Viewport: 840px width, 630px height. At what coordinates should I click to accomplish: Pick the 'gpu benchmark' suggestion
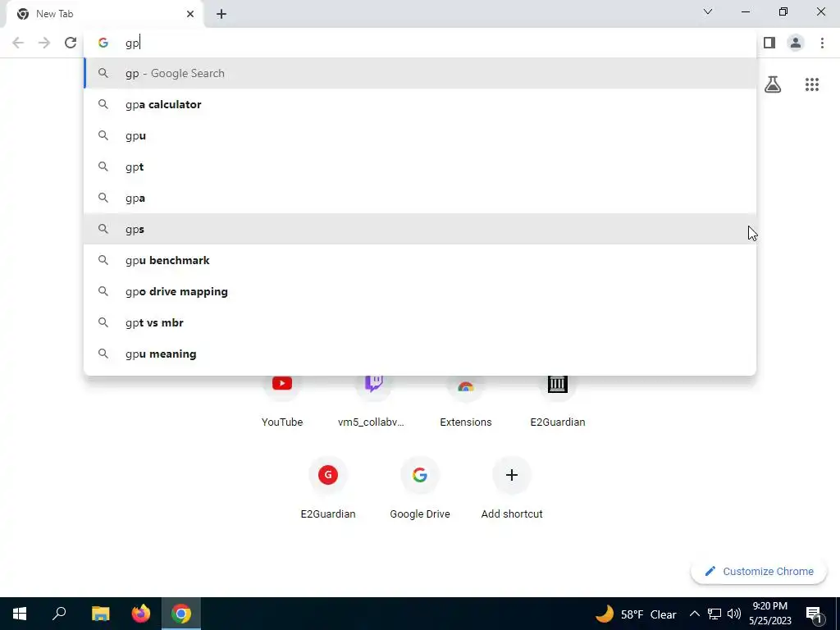coord(420,260)
